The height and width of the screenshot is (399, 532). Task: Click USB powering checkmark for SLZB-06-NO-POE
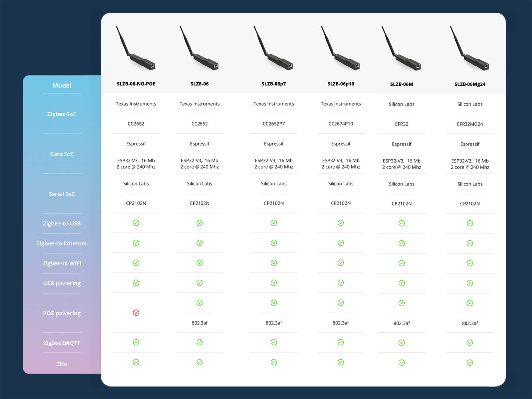tap(136, 283)
